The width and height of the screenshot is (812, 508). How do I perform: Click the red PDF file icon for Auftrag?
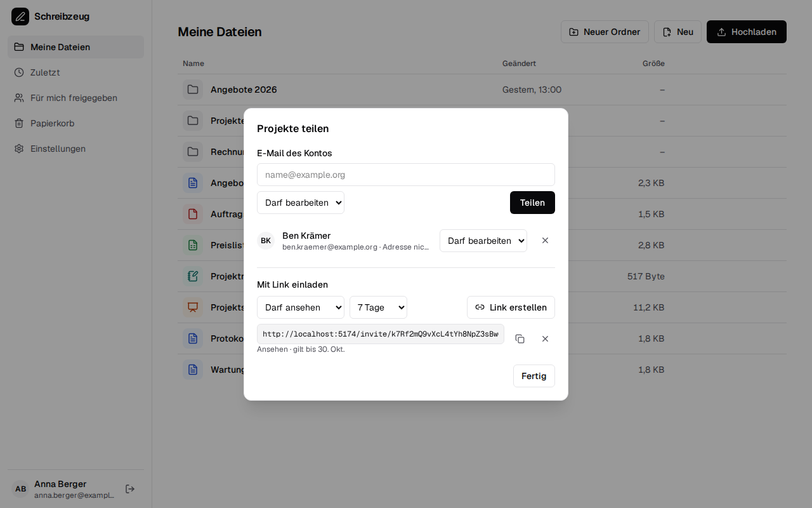click(x=193, y=214)
